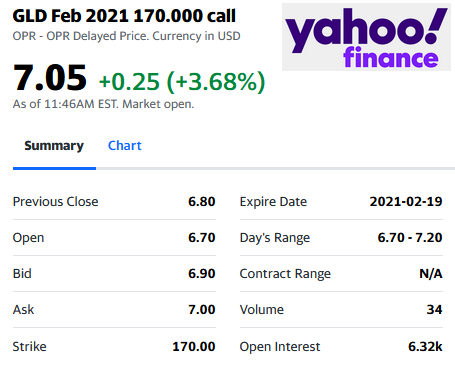The image size is (455, 365).
Task: Click the GLD Feb 2021 170.000 call title
Action: (124, 16)
